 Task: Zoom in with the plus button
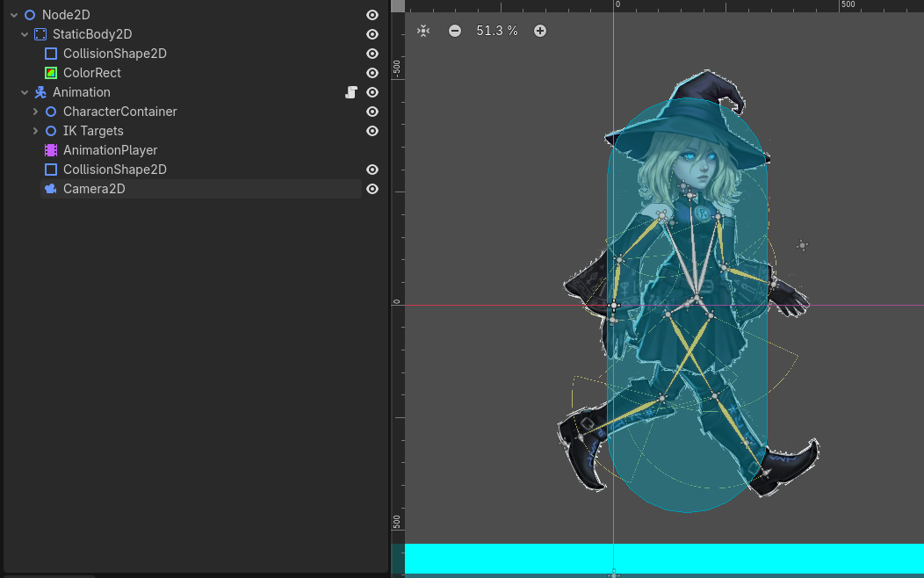(540, 31)
